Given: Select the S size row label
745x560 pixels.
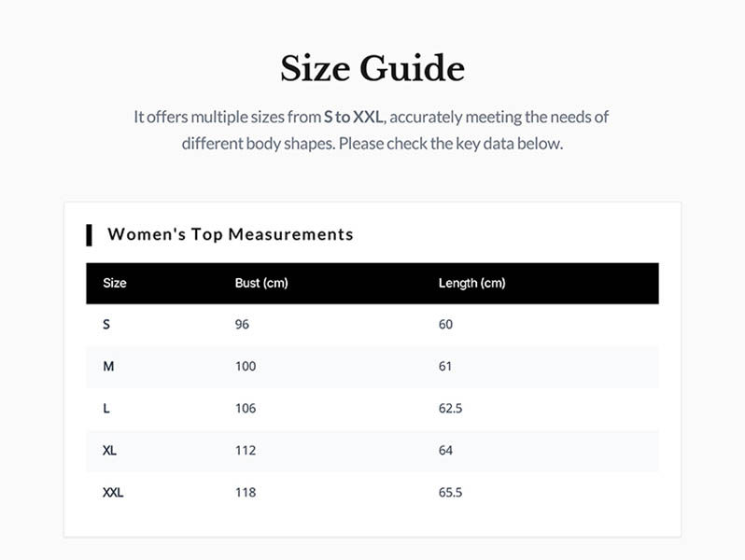Looking at the screenshot, I should tap(106, 325).
